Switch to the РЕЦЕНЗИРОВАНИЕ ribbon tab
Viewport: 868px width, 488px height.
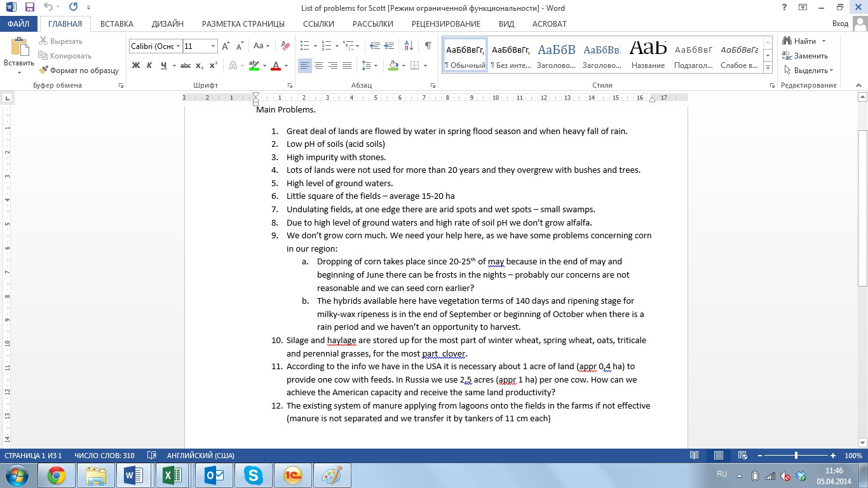pyautogui.click(x=446, y=24)
